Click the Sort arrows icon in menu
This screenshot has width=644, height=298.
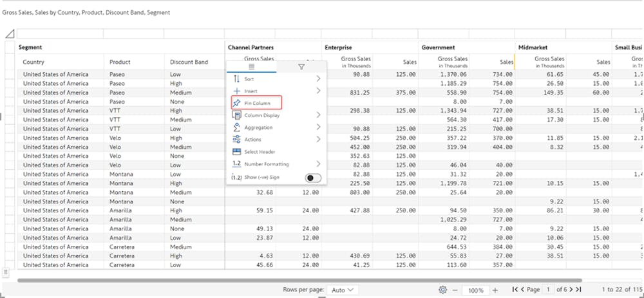(236, 79)
